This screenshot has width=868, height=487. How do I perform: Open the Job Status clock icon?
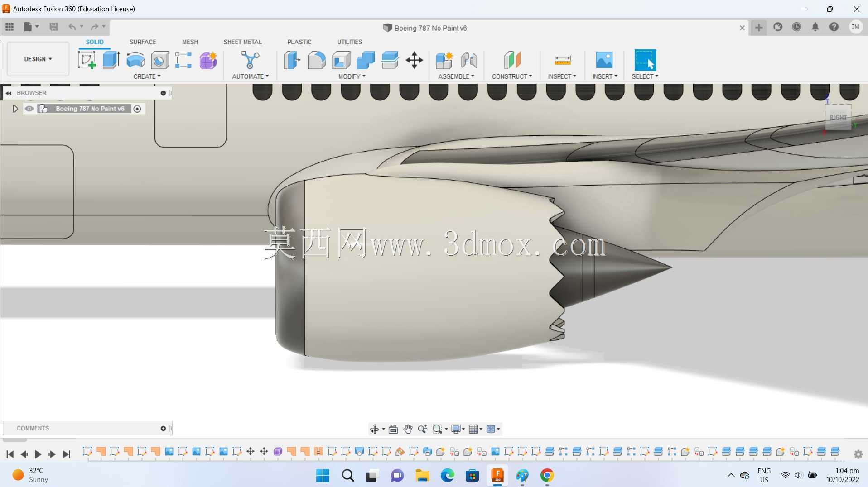796,27
